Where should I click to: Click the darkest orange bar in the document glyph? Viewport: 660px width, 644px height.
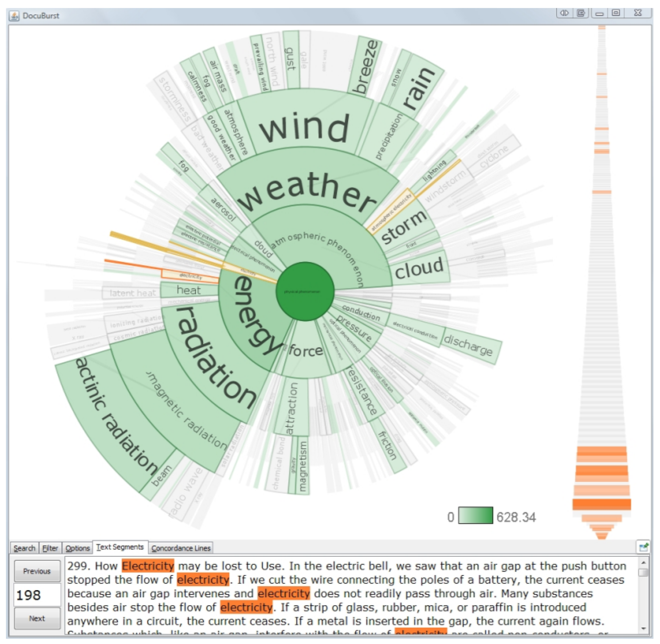point(601,504)
